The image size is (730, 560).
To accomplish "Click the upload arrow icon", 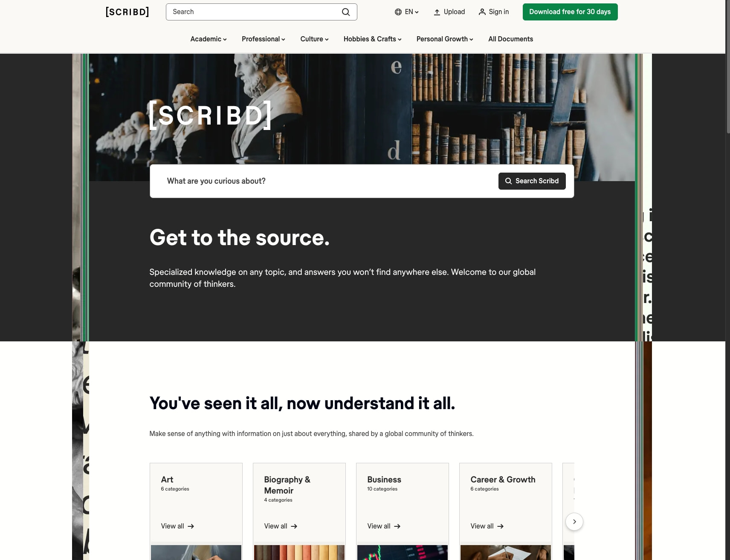I will (x=437, y=12).
